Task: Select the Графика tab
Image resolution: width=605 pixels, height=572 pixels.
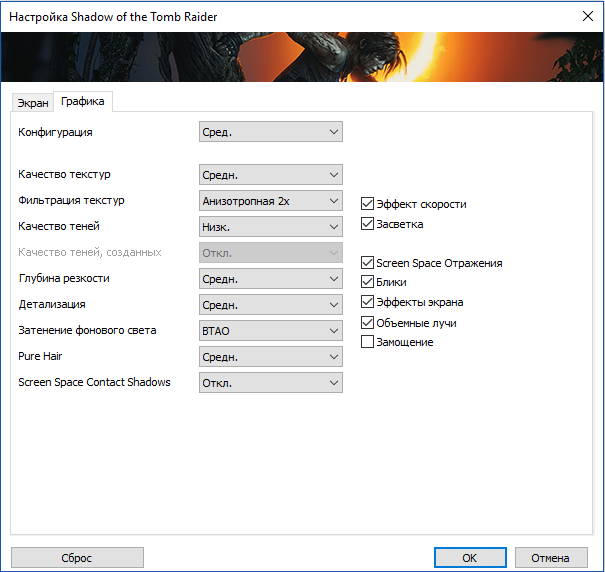Action: pos(82,102)
